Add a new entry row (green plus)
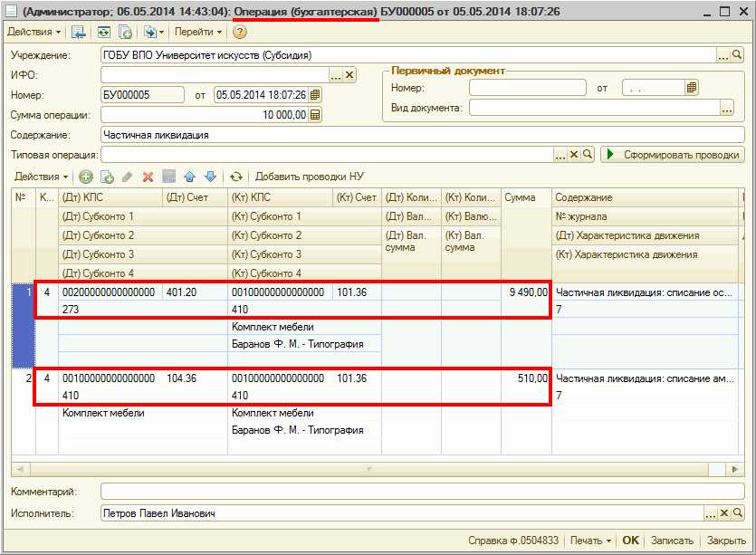Screen dimensions: 756x555 pyautogui.click(x=86, y=177)
